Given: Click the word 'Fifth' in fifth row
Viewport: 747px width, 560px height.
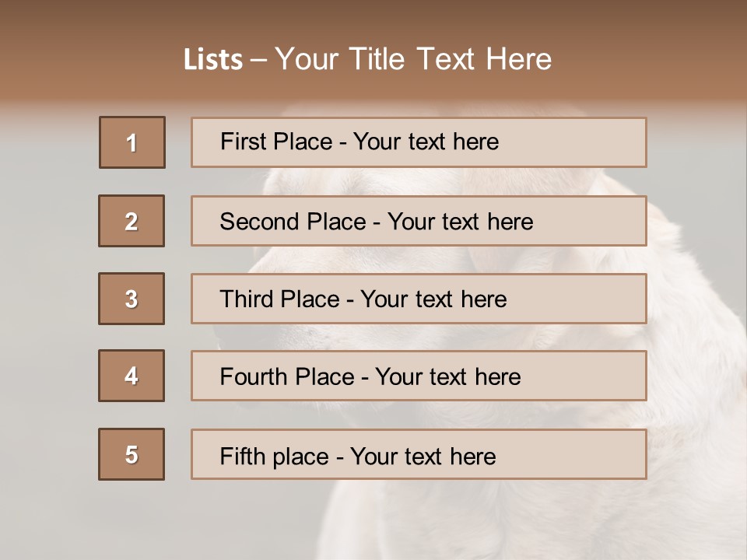Looking at the screenshot, I should [x=242, y=456].
